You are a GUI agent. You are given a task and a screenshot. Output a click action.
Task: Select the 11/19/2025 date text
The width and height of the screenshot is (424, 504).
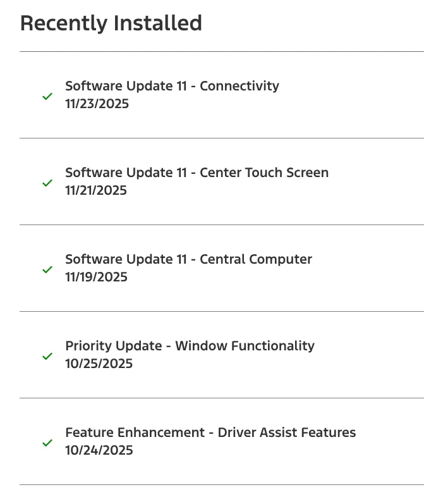pyautogui.click(x=96, y=277)
